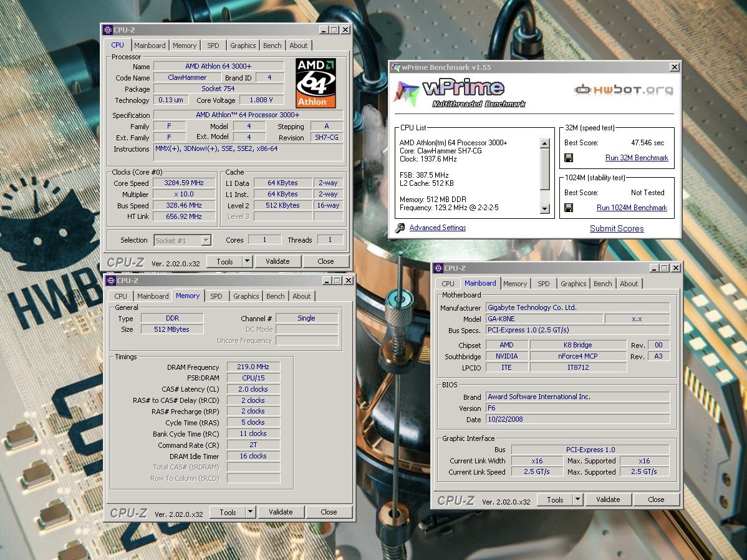Click Code Name field ClawHammer
The width and height of the screenshot is (747, 560).
click(187, 78)
